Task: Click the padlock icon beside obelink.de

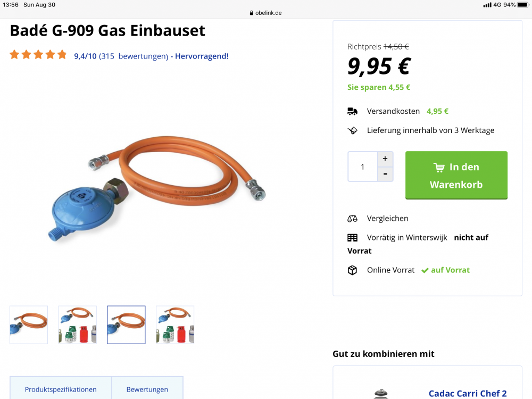Action: pos(252,13)
